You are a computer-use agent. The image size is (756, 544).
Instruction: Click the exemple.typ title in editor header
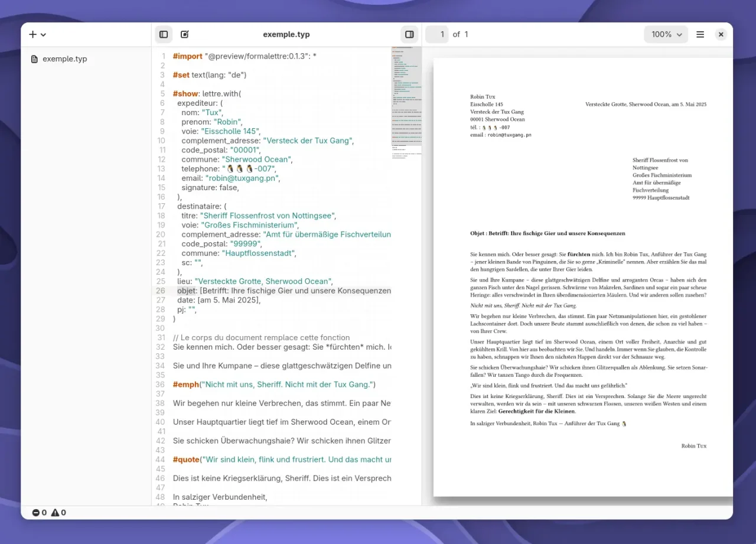[x=286, y=35]
